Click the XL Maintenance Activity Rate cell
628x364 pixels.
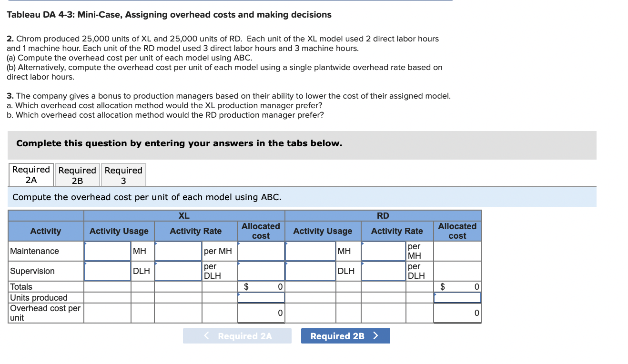click(x=177, y=251)
